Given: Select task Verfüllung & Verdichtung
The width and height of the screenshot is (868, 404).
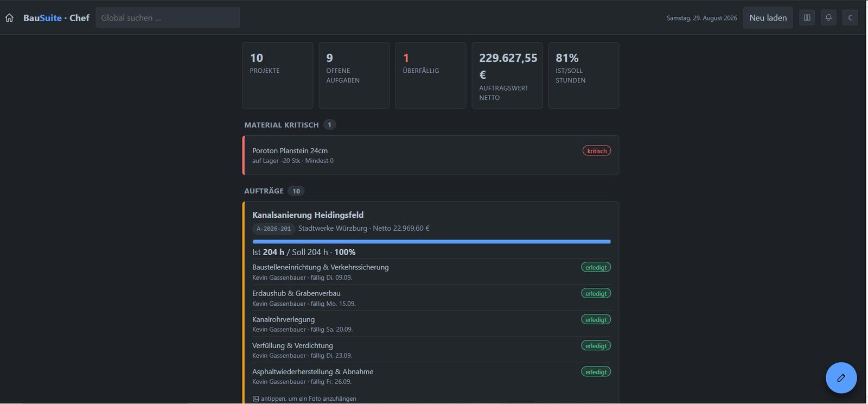Looking at the screenshot, I should 431,350.
